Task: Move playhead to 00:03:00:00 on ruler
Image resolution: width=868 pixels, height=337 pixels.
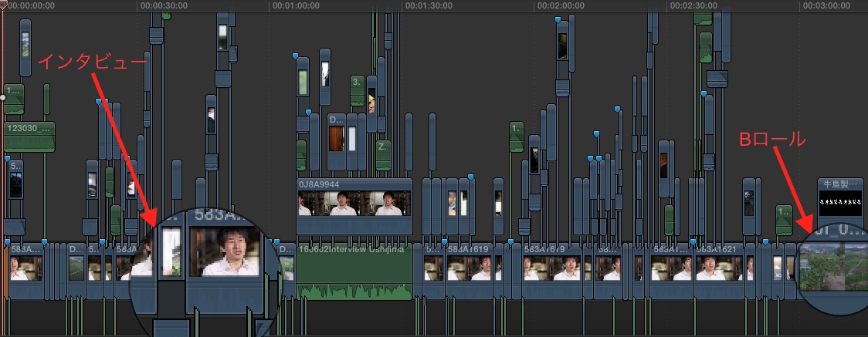Action: (826, 5)
